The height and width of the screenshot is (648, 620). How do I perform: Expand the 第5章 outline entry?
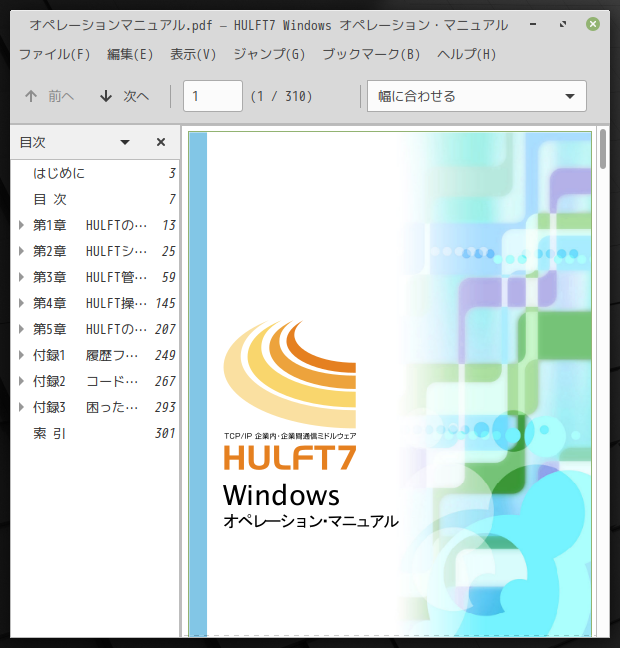pyautogui.click(x=21, y=329)
